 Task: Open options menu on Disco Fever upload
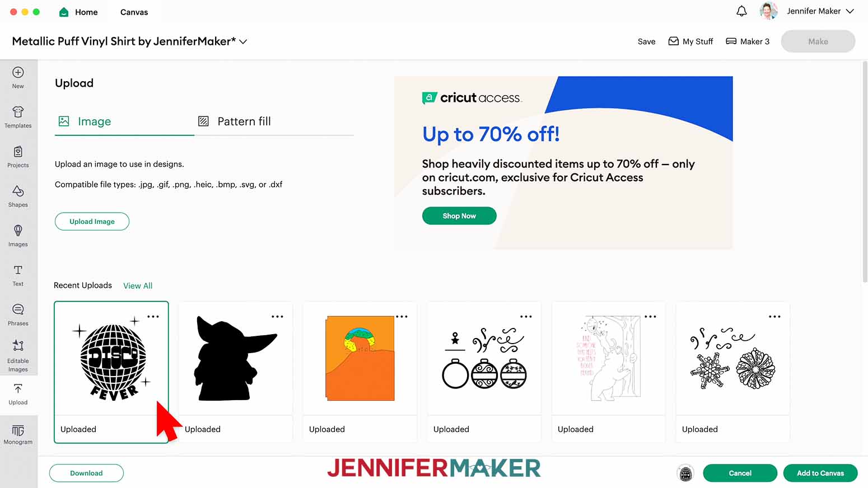point(153,316)
